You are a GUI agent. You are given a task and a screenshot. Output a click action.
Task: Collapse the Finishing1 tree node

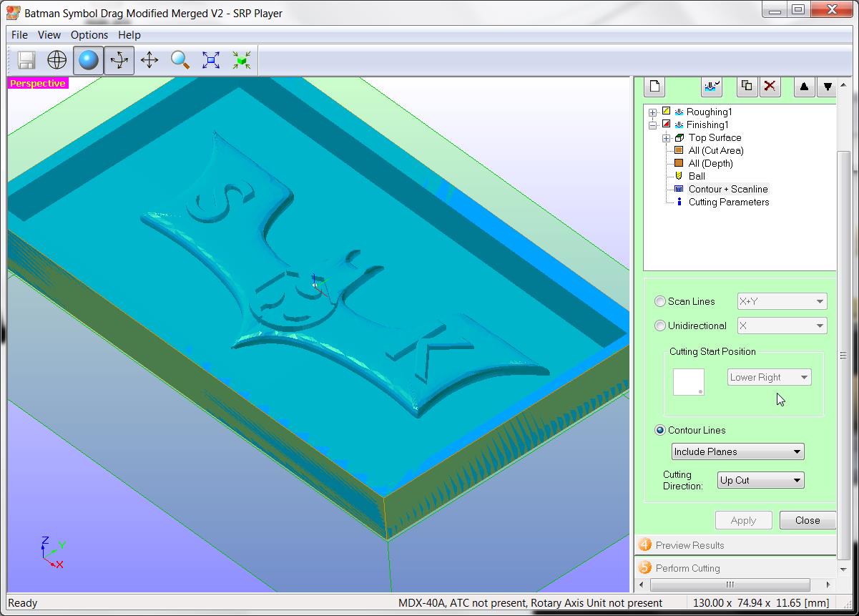652,125
